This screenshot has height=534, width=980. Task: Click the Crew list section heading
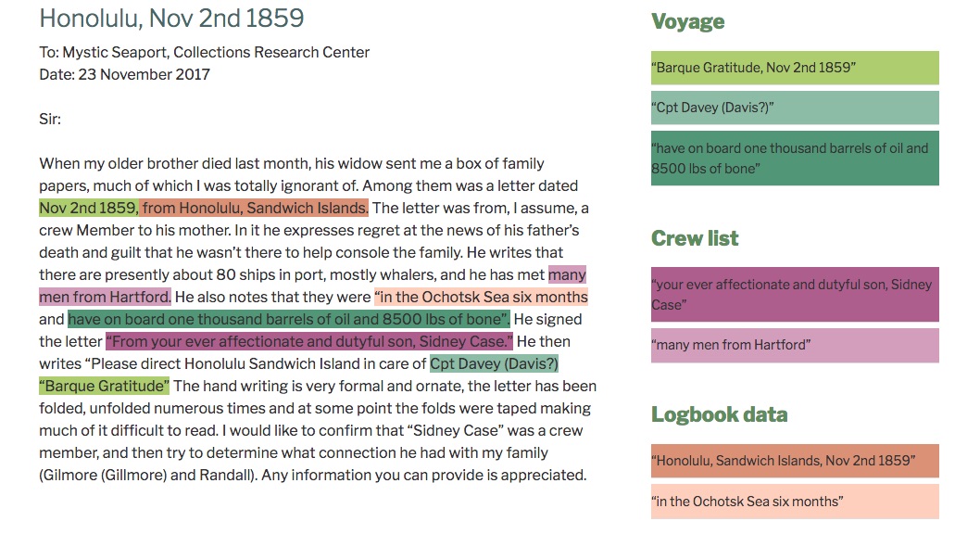click(x=695, y=238)
